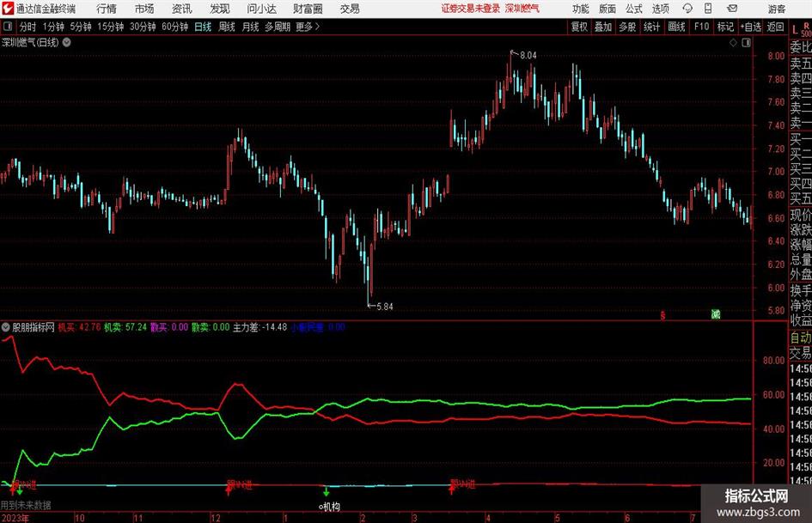Click the 机买: 42.76 indicator value
The height and width of the screenshot is (523, 812).
[x=79, y=327]
